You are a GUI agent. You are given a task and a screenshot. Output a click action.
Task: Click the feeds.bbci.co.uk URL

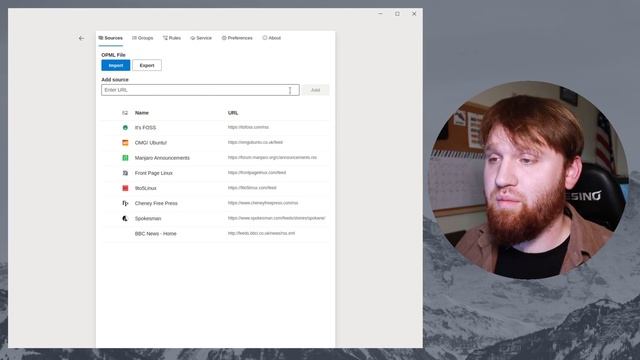click(261, 233)
